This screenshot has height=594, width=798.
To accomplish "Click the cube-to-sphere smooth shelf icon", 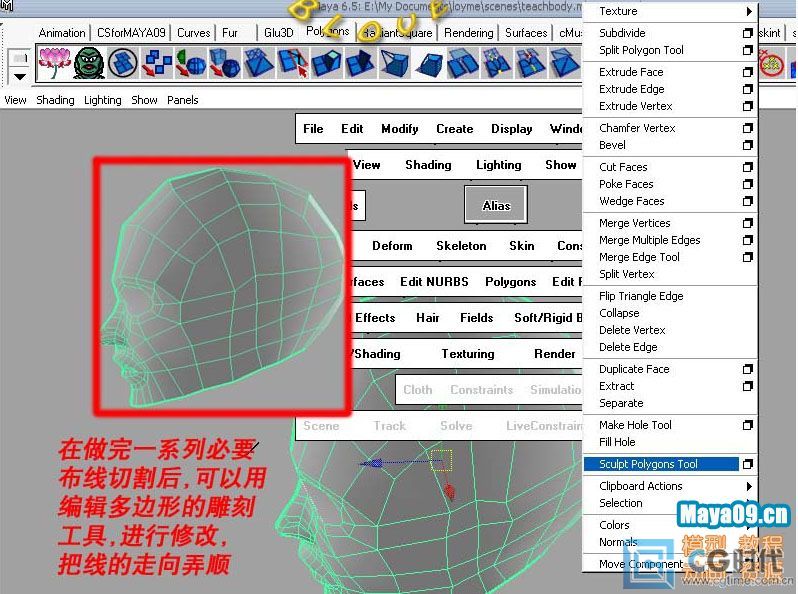I will coord(224,63).
